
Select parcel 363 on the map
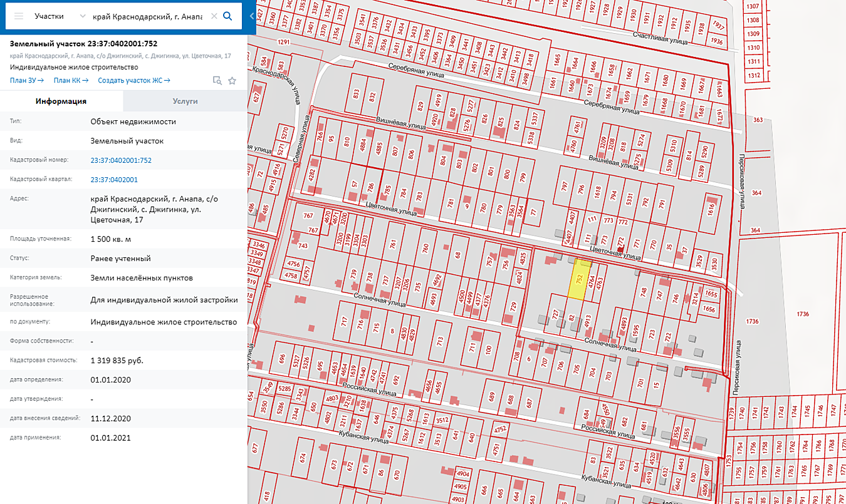click(x=758, y=120)
